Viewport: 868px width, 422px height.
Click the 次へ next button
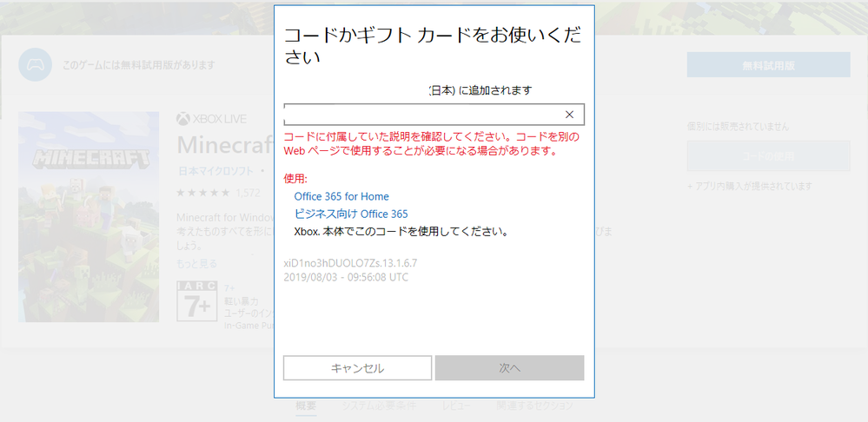[509, 368]
